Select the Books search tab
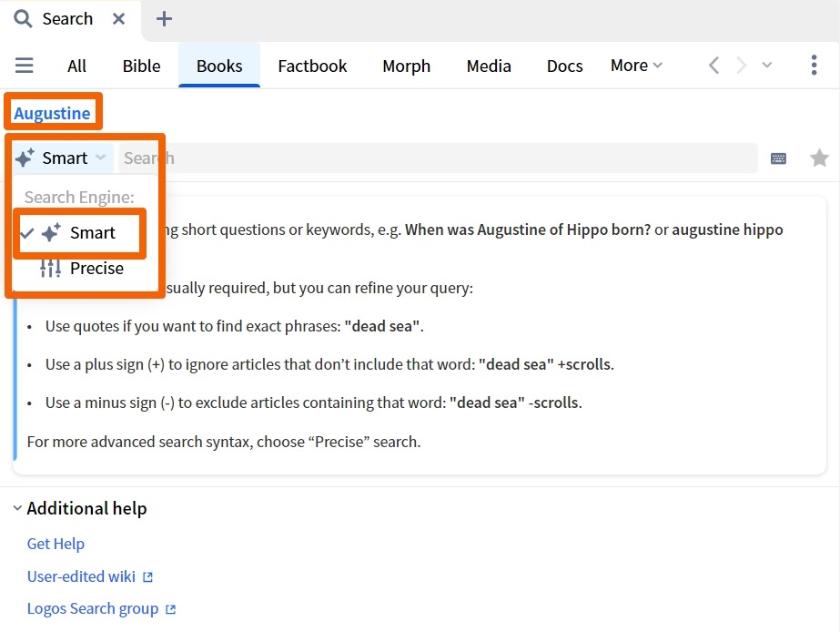 pos(219,66)
